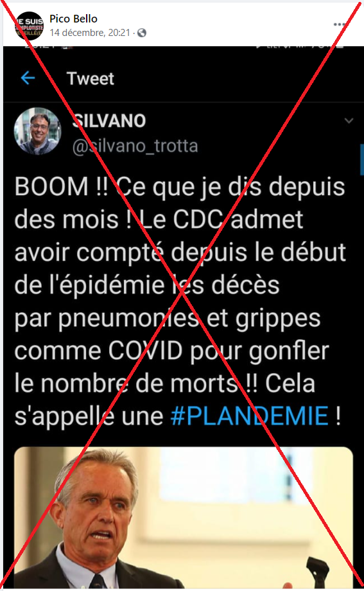Click the blue scrollbar strip at right edge

362,159
